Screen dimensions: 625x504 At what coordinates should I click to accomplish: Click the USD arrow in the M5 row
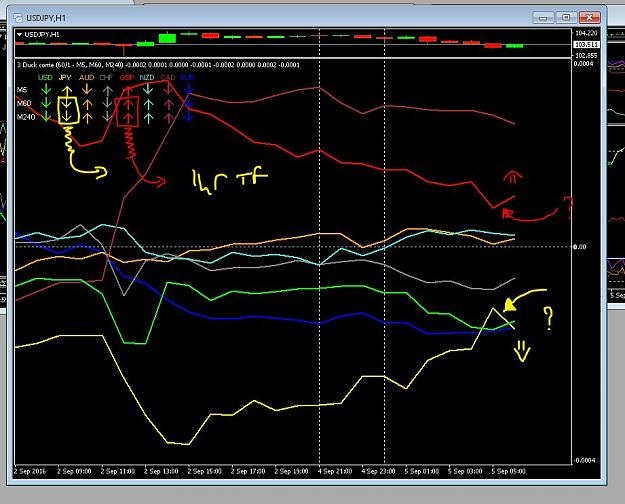(x=46, y=89)
